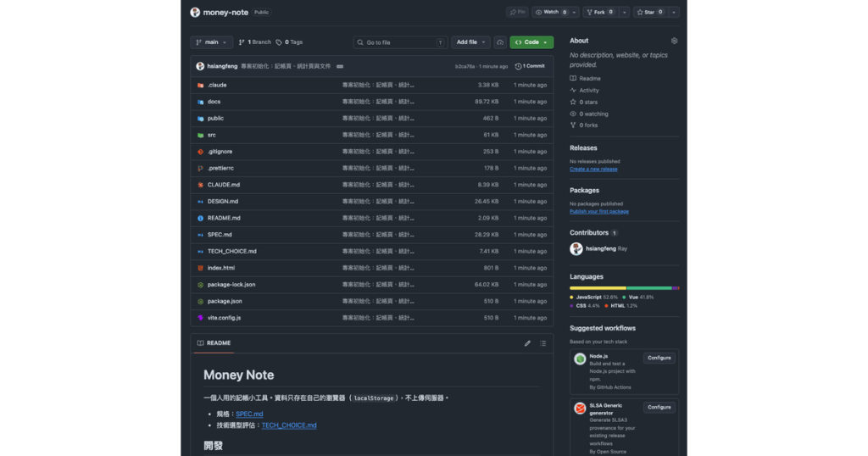Configure SLSA Generic generator workflow

click(x=659, y=408)
